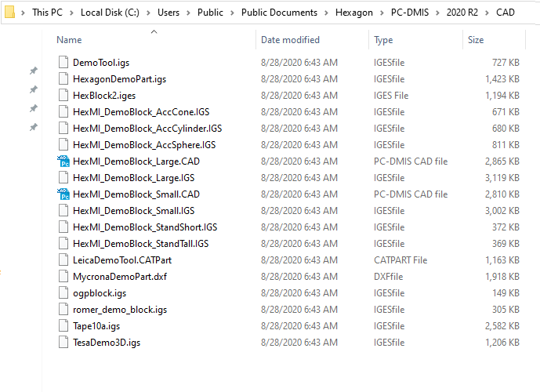Click the Type column header
This screenshot has width=540, height=392.
click(383, 40)
